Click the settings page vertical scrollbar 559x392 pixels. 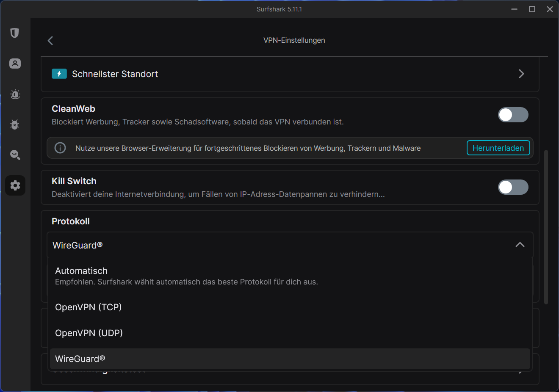click(546, 226)
